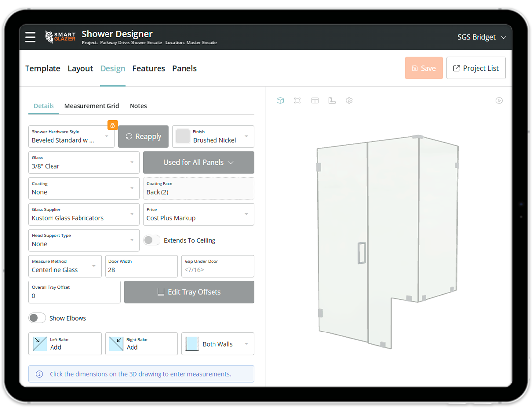Click the door handle in 3D model
This screenshot has height=409, width=532.
point(362,253)
